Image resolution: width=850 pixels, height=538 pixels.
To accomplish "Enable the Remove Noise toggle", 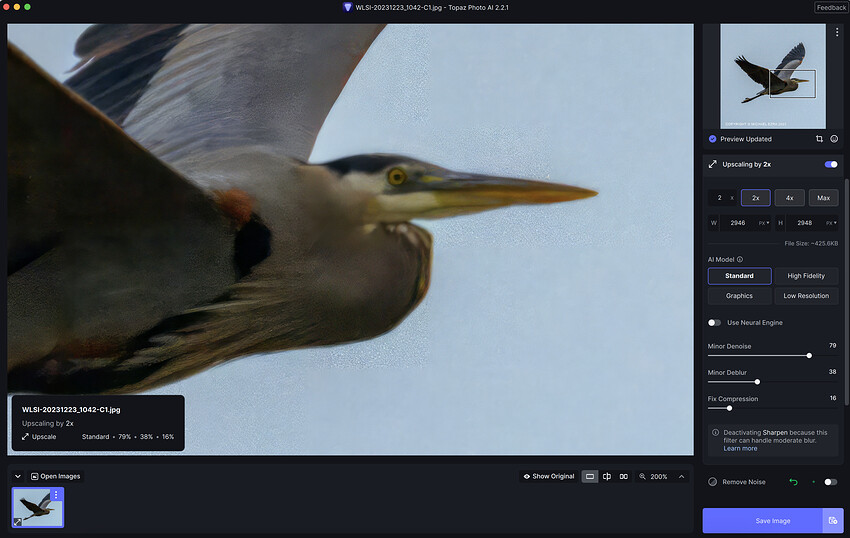I will (x=830, y=482).
